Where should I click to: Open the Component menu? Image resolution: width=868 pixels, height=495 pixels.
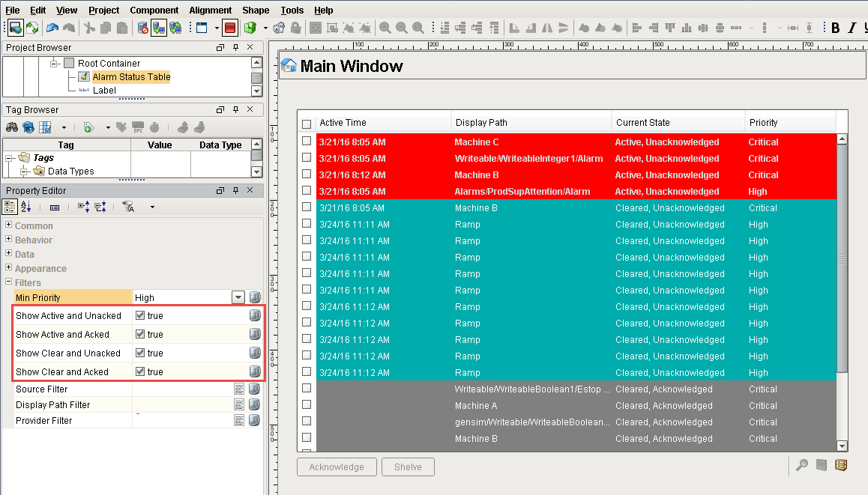point(154,10)
